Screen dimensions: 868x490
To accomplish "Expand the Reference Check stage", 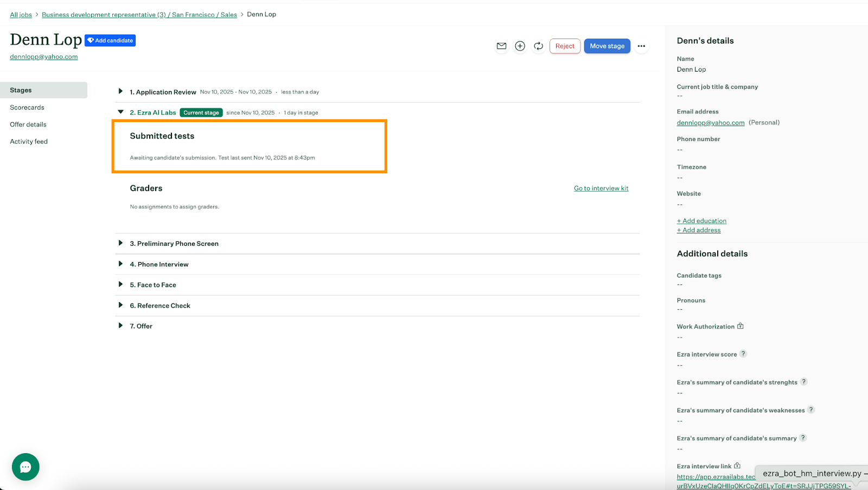I will 120,305.
